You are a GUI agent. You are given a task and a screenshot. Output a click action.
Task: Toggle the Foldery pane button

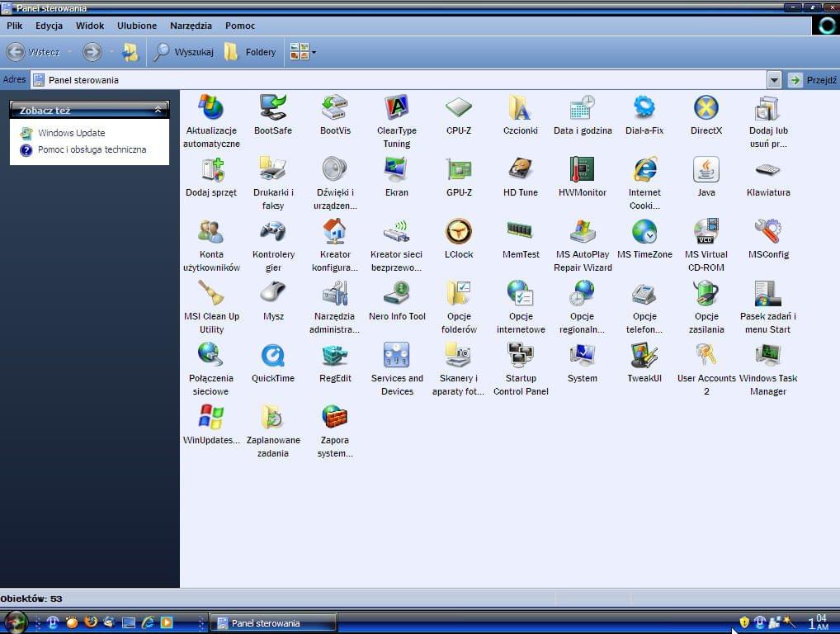[251, 52]
